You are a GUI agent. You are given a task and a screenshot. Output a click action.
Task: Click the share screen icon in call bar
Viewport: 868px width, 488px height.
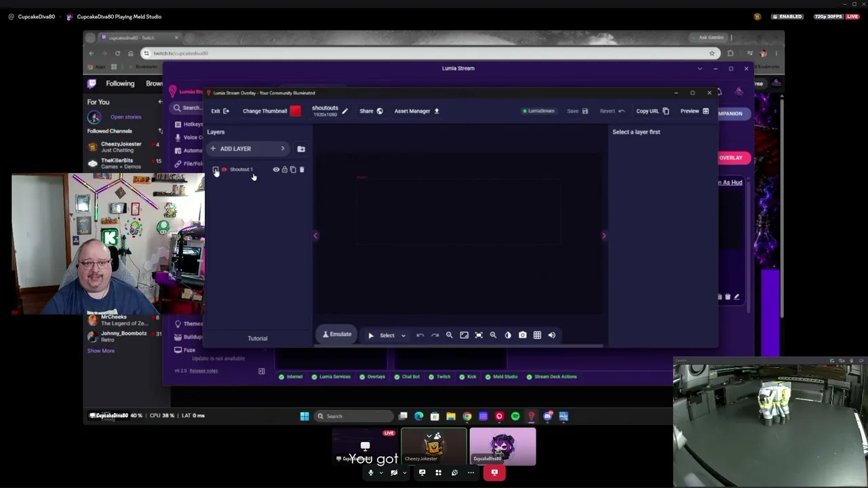tap(422, 472)
